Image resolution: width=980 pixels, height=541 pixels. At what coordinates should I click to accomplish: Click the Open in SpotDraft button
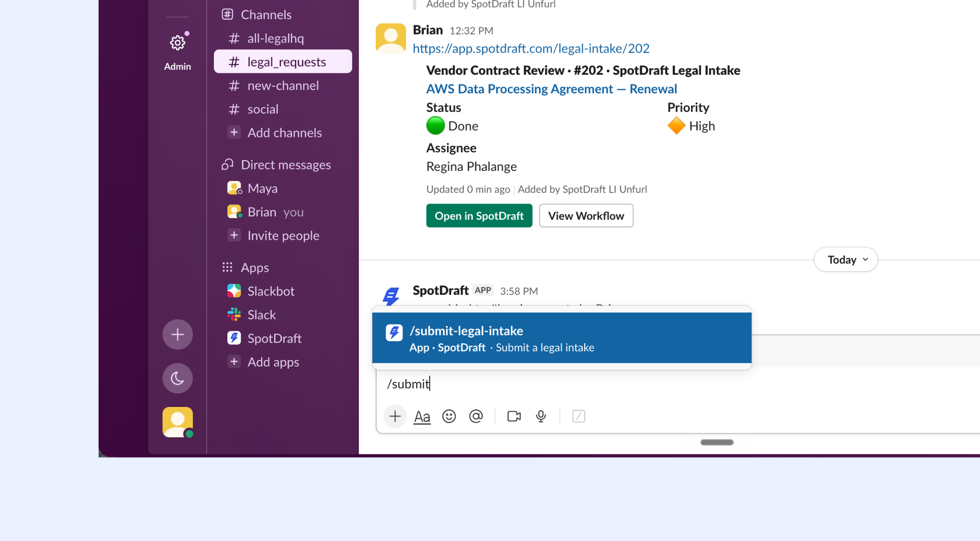tap(479, 216)
